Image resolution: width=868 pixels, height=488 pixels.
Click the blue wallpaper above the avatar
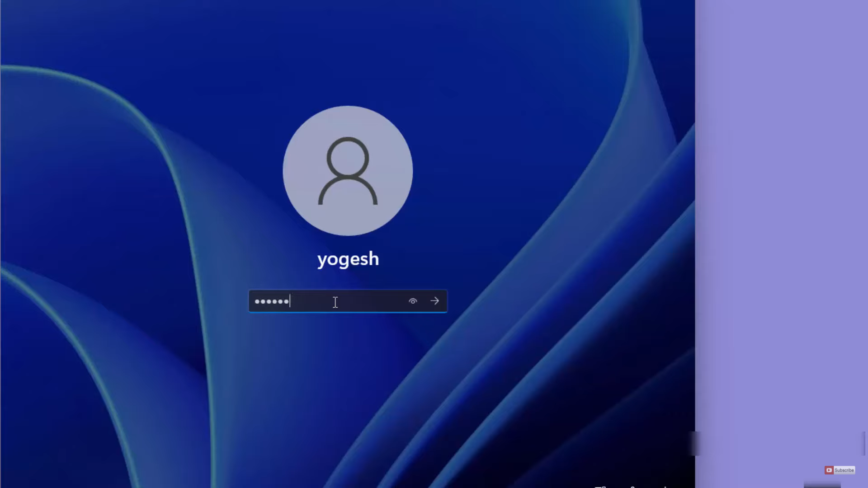tap(348, 54)
